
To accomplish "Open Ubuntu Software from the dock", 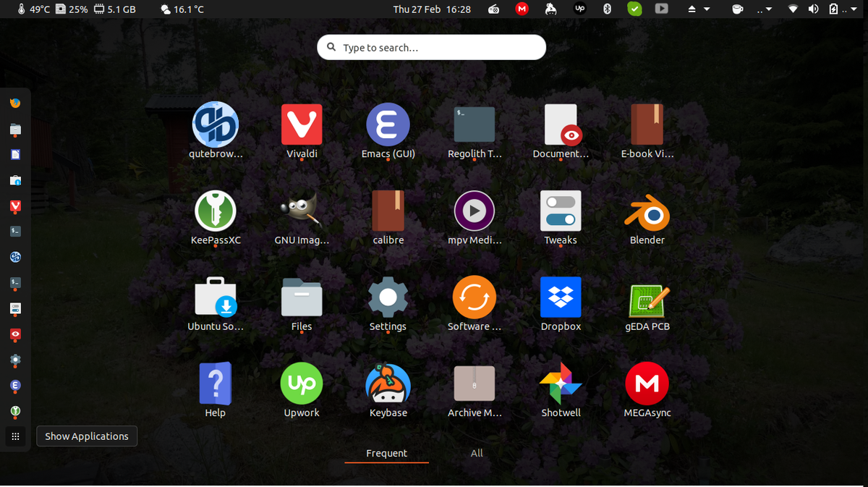I will click(x=15, y=180).
